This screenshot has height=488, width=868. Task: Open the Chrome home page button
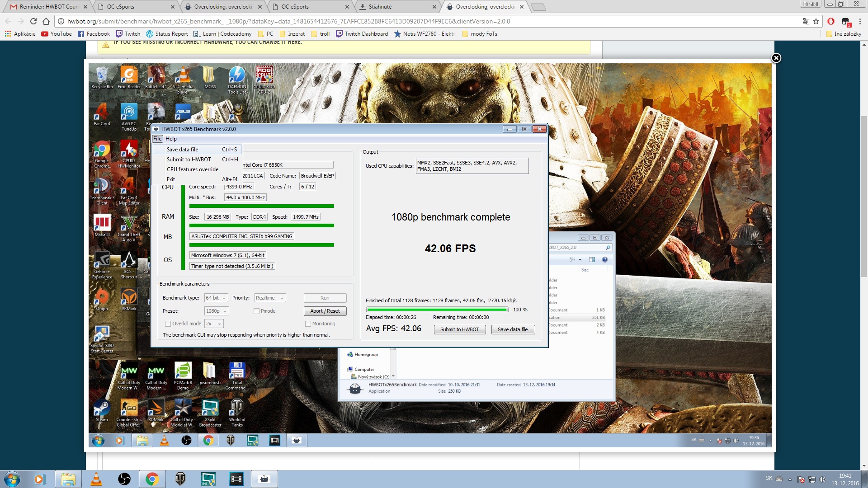46,21
